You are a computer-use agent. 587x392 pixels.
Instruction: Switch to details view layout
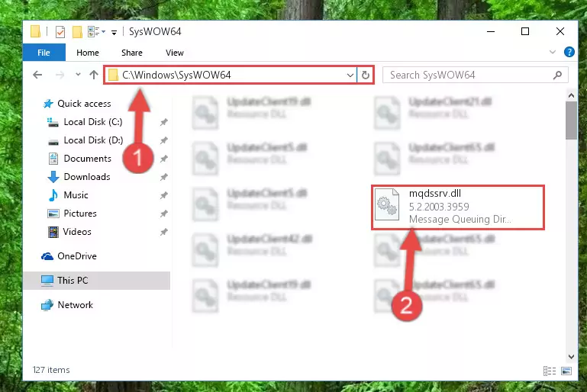549,371
